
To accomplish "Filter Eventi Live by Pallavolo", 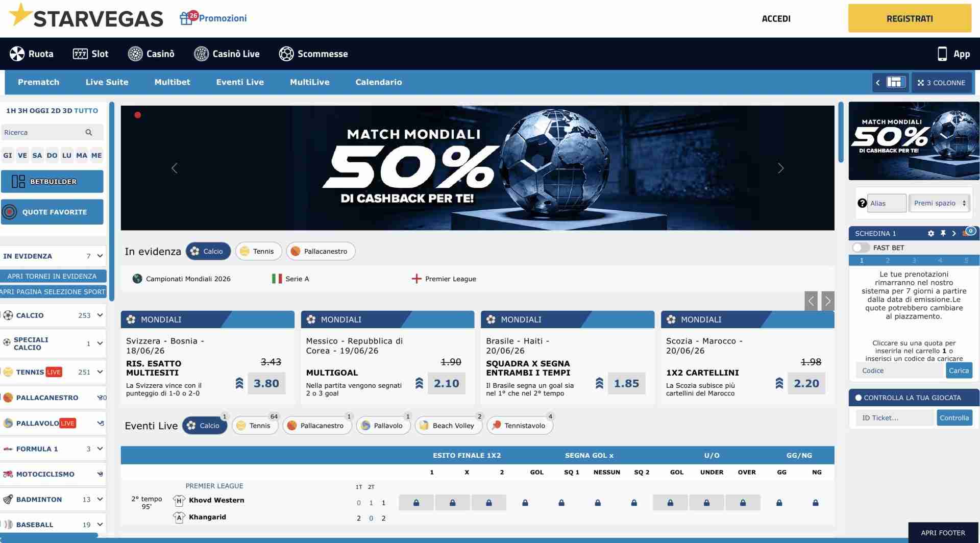I will (383, 426).
